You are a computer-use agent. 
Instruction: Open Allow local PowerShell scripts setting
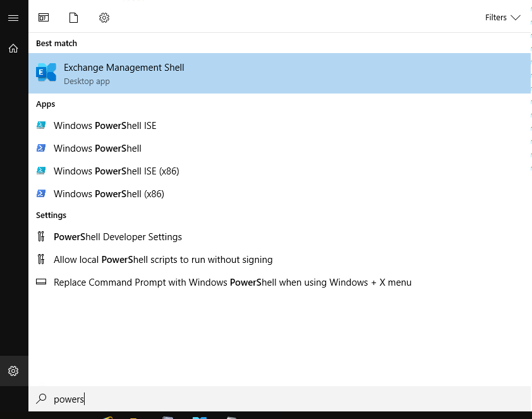[x=279, y=260]
